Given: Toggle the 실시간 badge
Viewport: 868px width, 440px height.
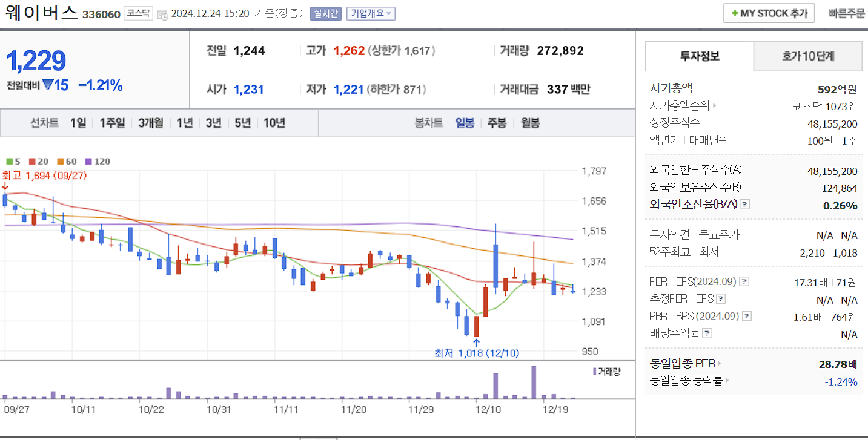Looking at the screenshot, I should (326, 13).
